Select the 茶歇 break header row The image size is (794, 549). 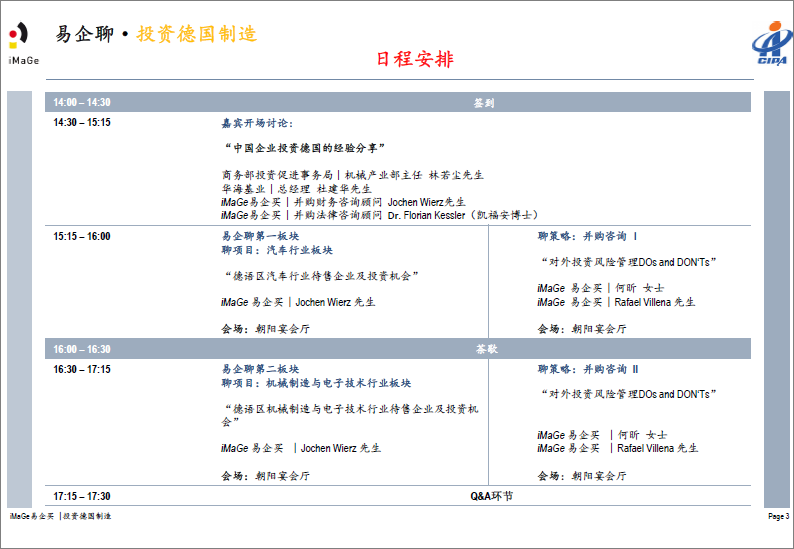(x=400, y=349)
